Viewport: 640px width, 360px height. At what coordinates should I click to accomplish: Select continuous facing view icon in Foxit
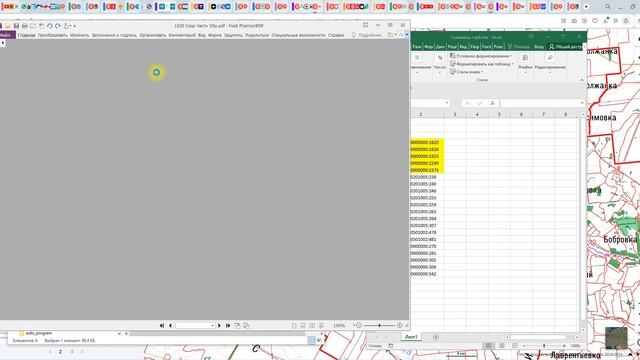(321, 326)
